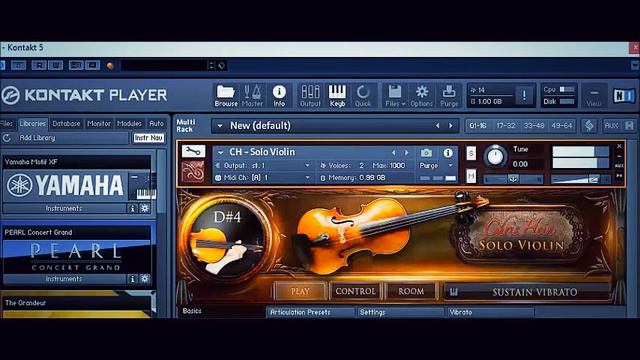
Task: Adjust the instrument volume slider
Action: point(580,179)
